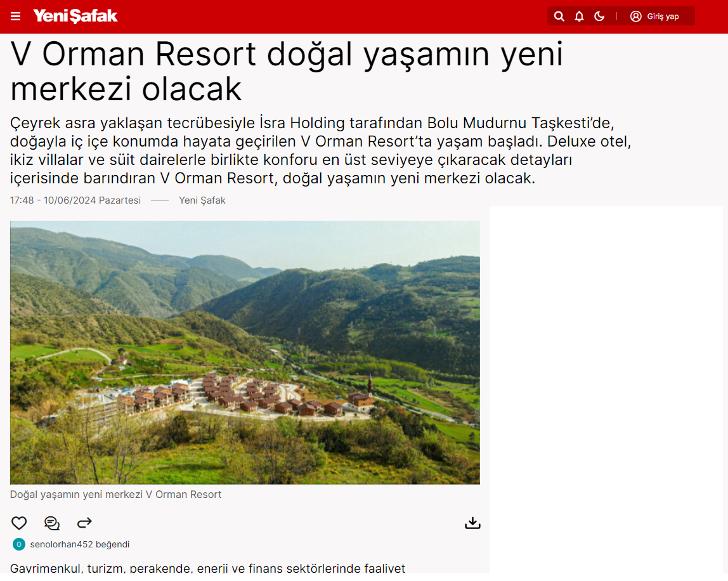This screenshot has width=728, height=581.
Task: Go to Yeni Şafak homepage logo
Action: [x=75, y=16]
